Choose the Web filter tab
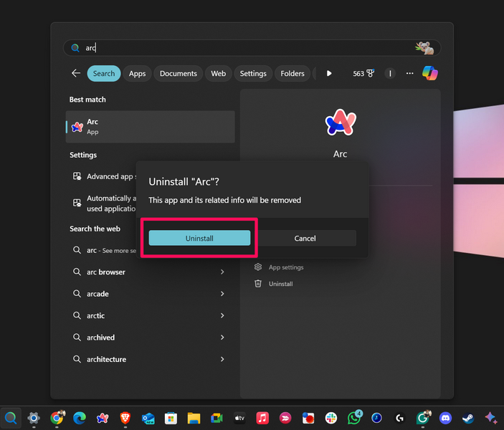This screenshot has height=430, width=504. tap(218, 73)
